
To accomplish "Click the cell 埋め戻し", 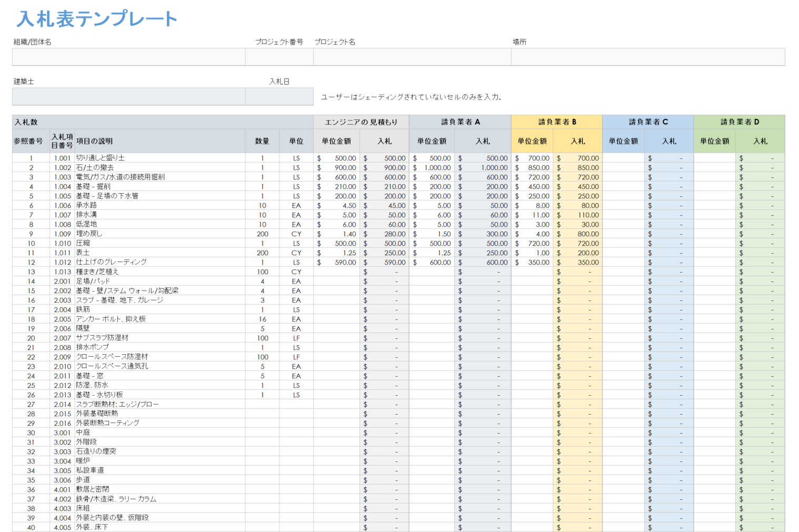I will 160,234.
